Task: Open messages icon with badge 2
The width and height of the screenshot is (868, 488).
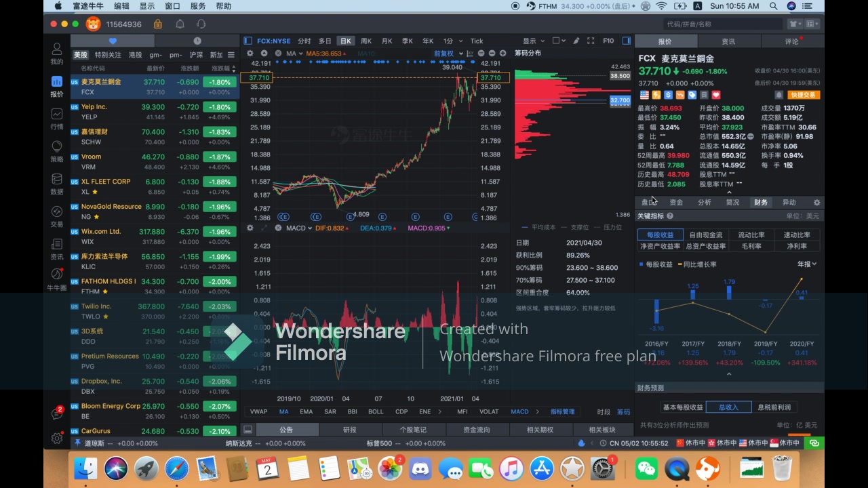Action: pyautogui.click(x=57, y=413)
